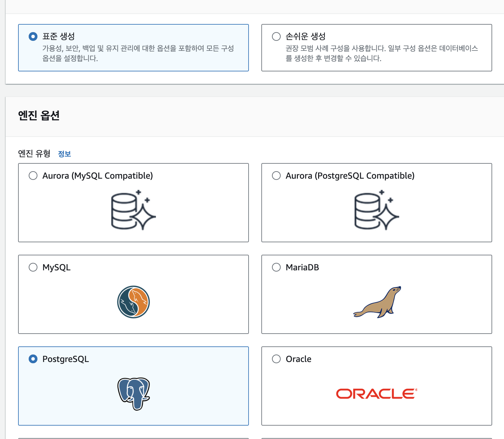Select the MySQL engine radio button
504x439 pixels.
[x=33, y=267]
